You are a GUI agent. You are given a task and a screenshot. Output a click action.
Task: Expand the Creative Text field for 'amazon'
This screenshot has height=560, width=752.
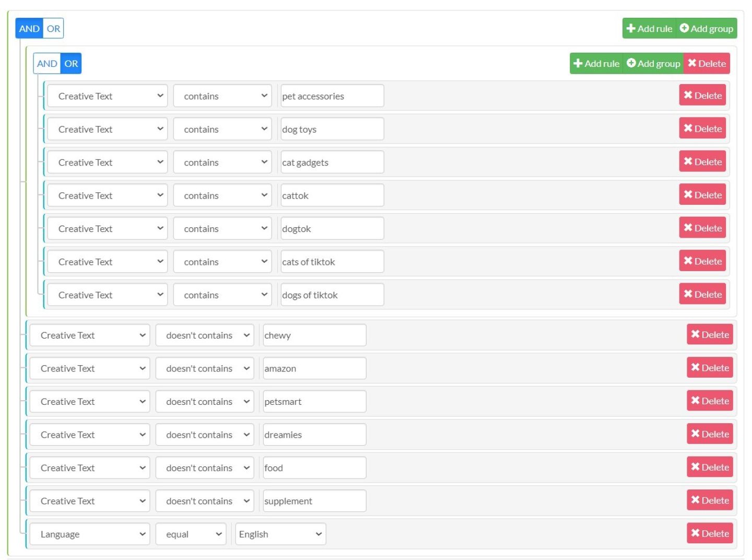(x=90, y=368)
